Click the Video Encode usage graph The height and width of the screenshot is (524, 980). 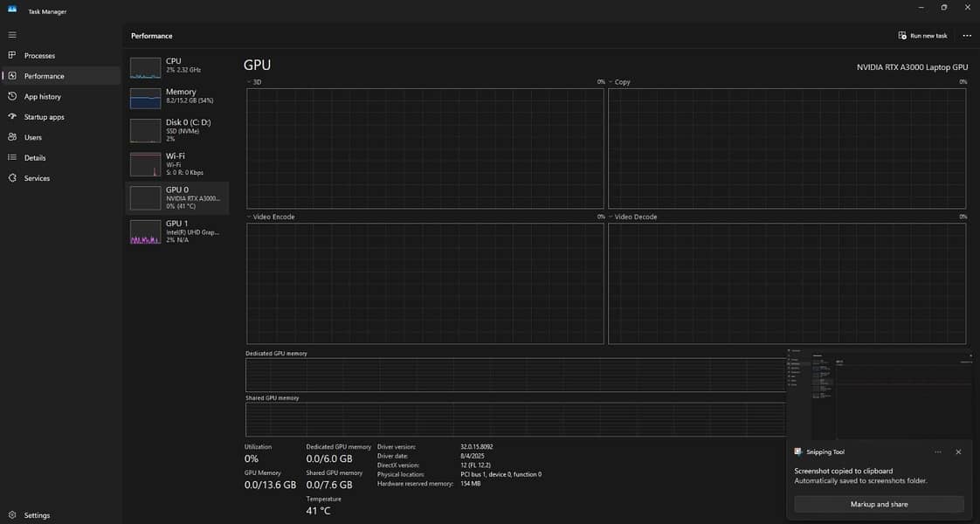425,284
